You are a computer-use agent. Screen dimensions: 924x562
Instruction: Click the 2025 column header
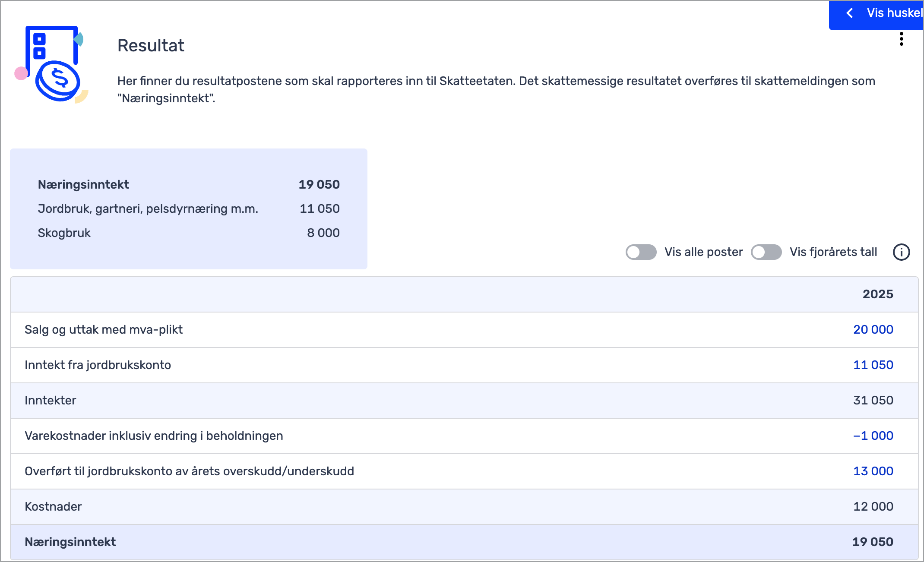(877, 294)
